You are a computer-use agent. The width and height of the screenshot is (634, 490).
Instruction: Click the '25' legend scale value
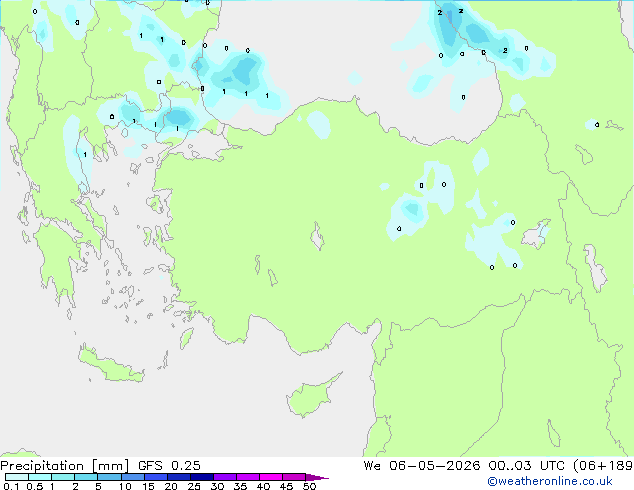coord(194,486)
